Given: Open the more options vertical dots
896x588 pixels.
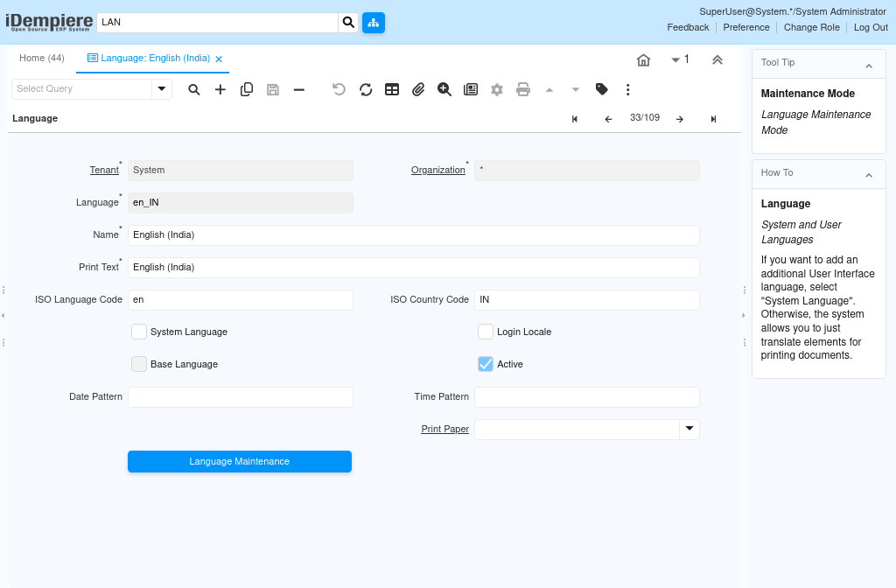Looking at the screenshot, I should (628, 90).
